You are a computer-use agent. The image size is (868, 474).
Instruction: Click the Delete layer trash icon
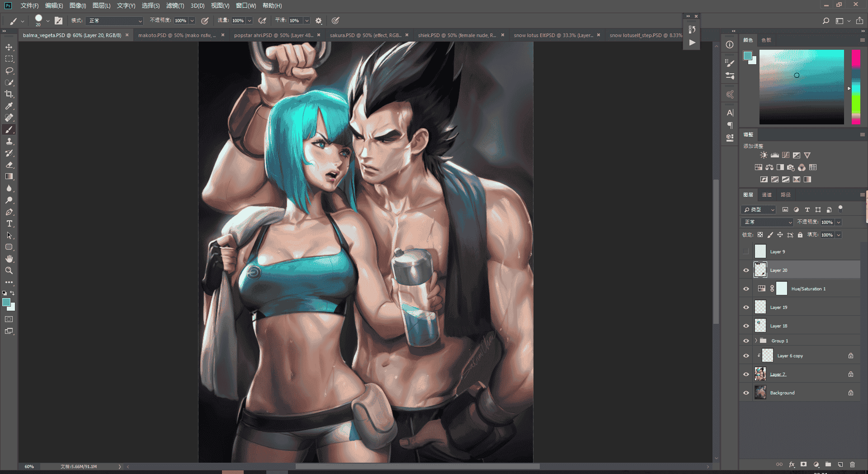pyautogui.click(x=852, y=465)
